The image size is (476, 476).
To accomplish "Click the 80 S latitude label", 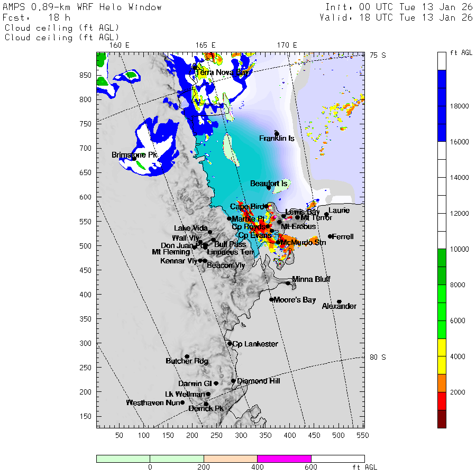I will click(378, 358).
